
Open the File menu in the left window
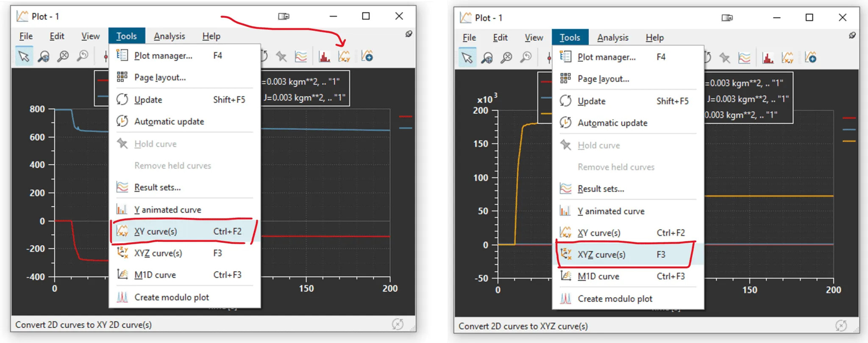point(26,36)
